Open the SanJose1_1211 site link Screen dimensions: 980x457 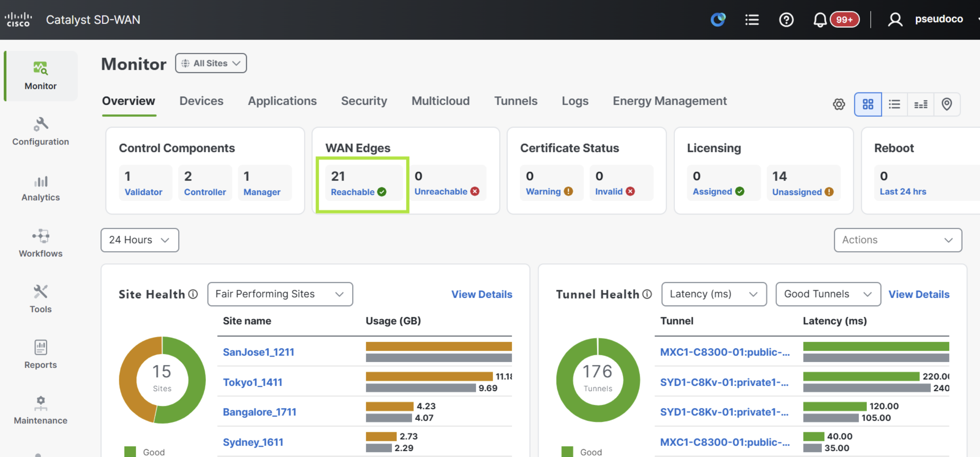tap(259, 352)
